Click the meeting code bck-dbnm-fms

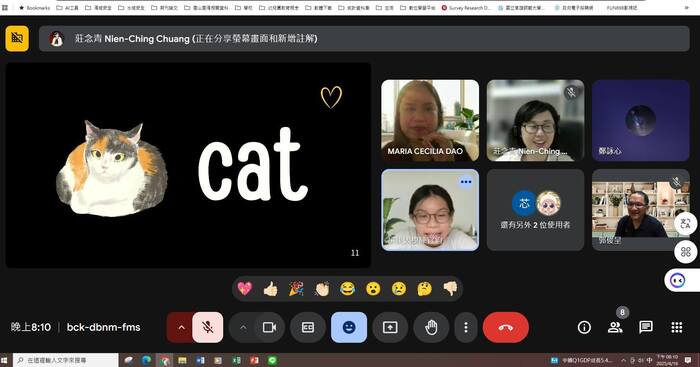104,327
